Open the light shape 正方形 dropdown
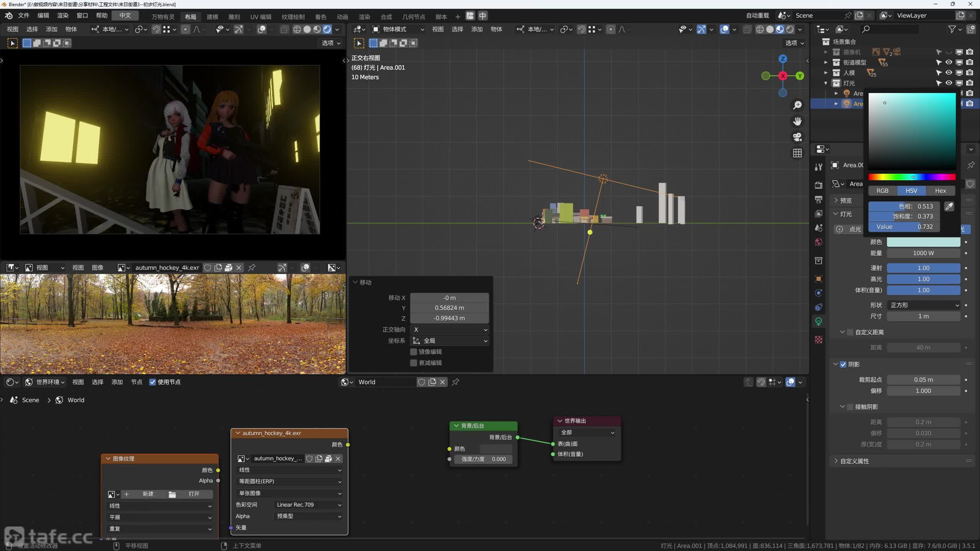 923,305
